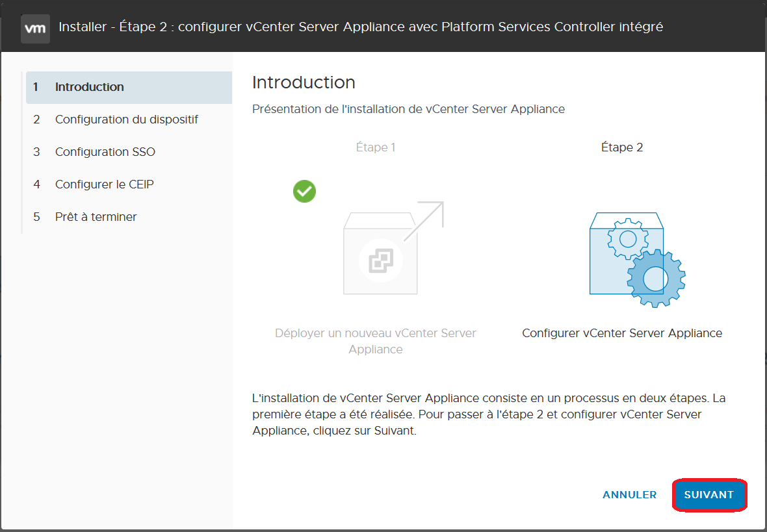Click the deploy appliance box icon
The image size is (767, 532).
[x=393, y=248]
